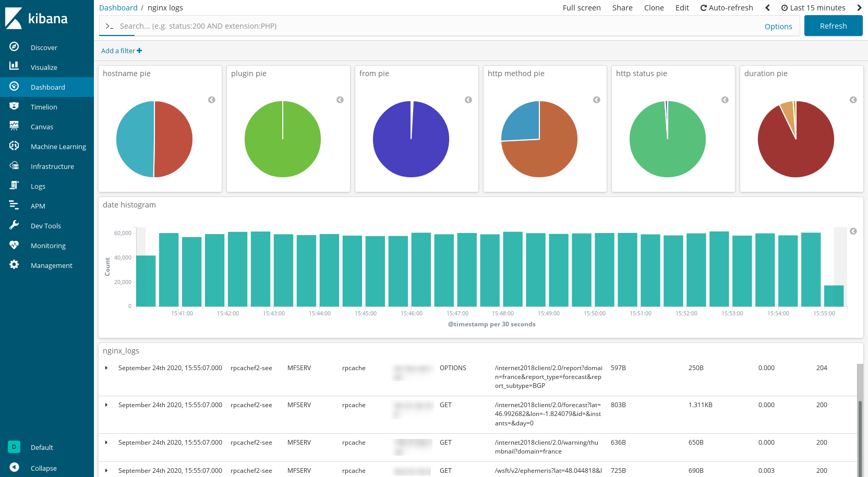The image size is (868, 477).
Task: Open the Discover compass icon
Action: click(x=14, y=47)
